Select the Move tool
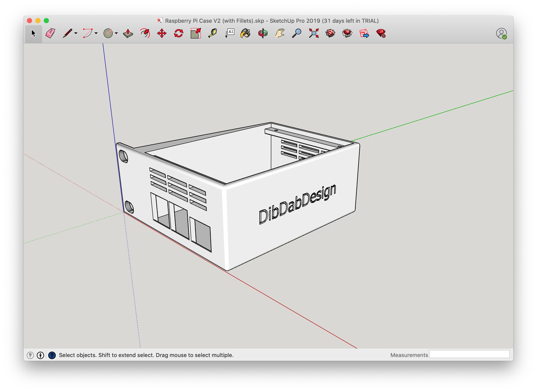Viewport: 537px width, 392px height. click(x=162, y=33)
